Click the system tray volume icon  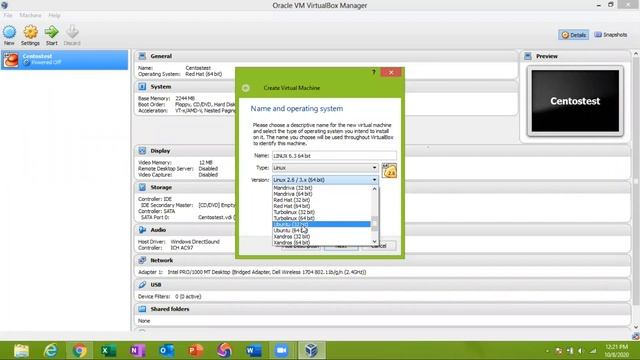(x=580, y=351)
